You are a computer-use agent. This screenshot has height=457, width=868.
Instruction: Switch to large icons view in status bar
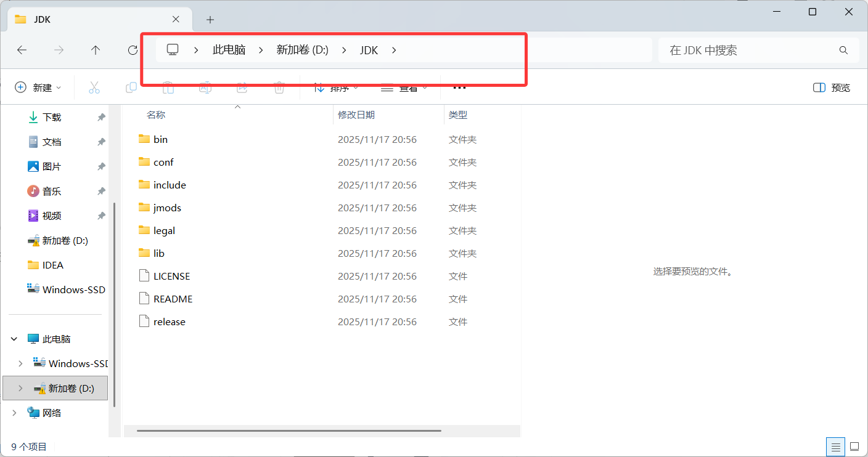point(854,447)
